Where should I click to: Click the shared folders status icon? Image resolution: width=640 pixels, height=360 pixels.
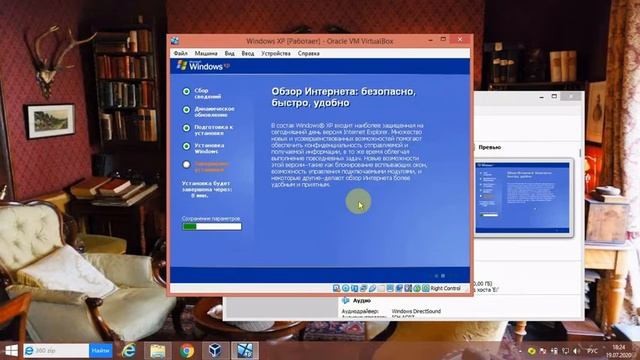[381, 288]
